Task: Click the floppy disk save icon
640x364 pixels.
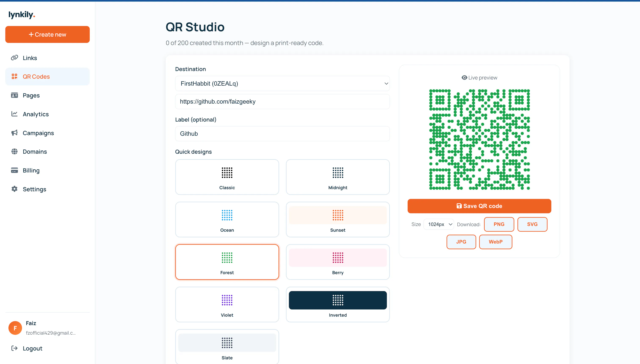Action: (x=459, y=206)
